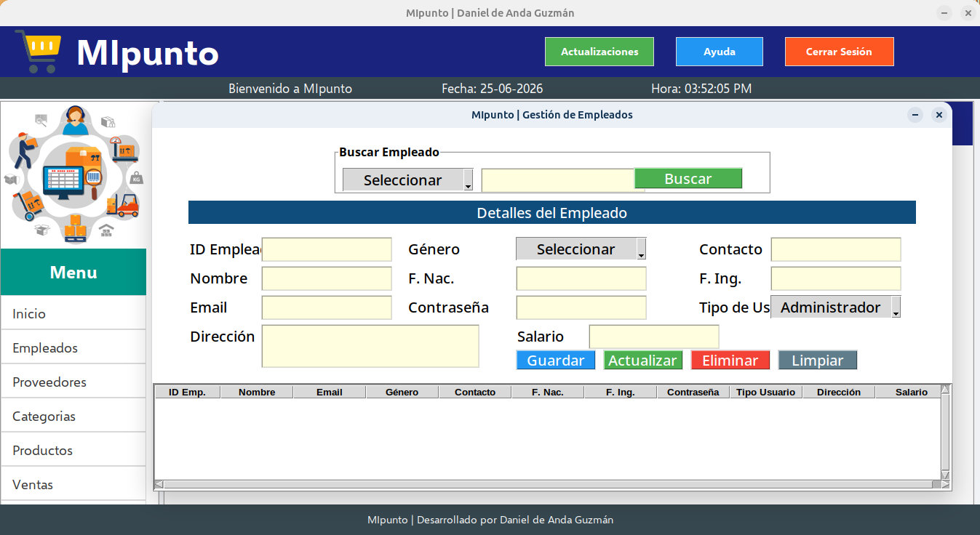Open Empleados in the side menu
The image size is (980, 535).
coord(73,347)
